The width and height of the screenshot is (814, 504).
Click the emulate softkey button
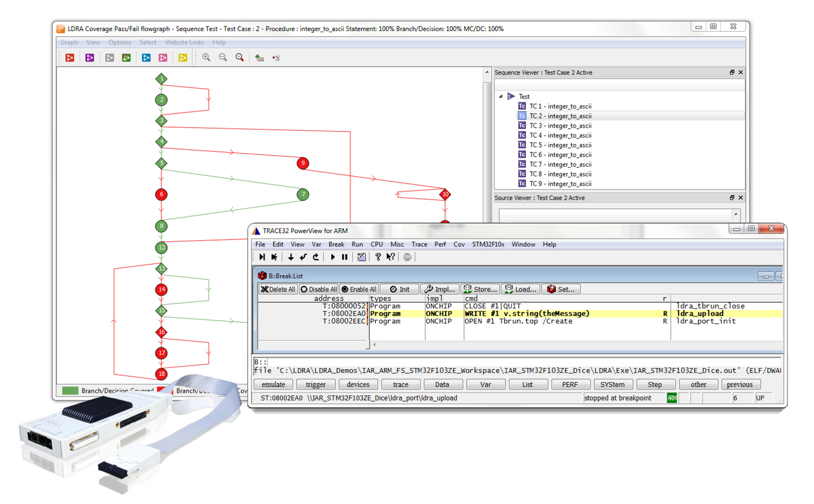click(x=274, y=385)
